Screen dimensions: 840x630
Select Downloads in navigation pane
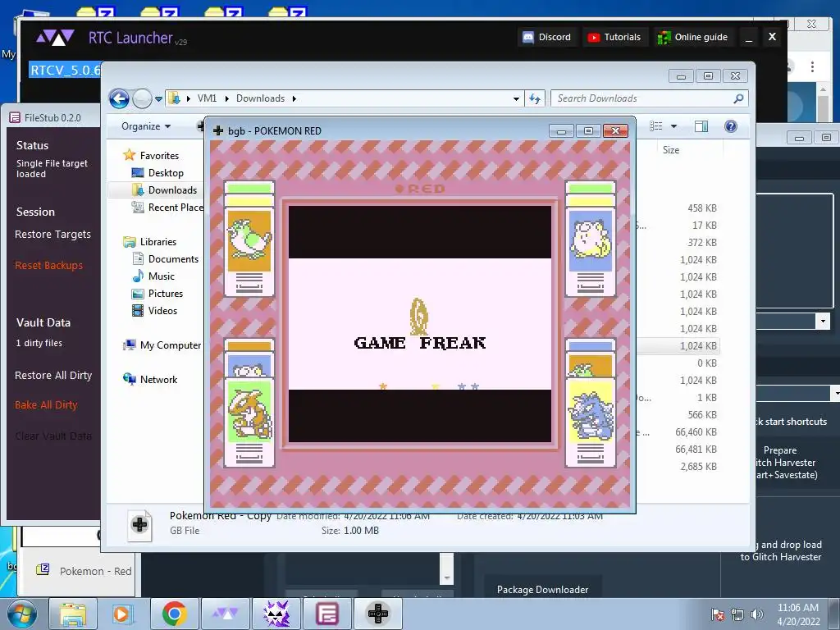(164, 190)
